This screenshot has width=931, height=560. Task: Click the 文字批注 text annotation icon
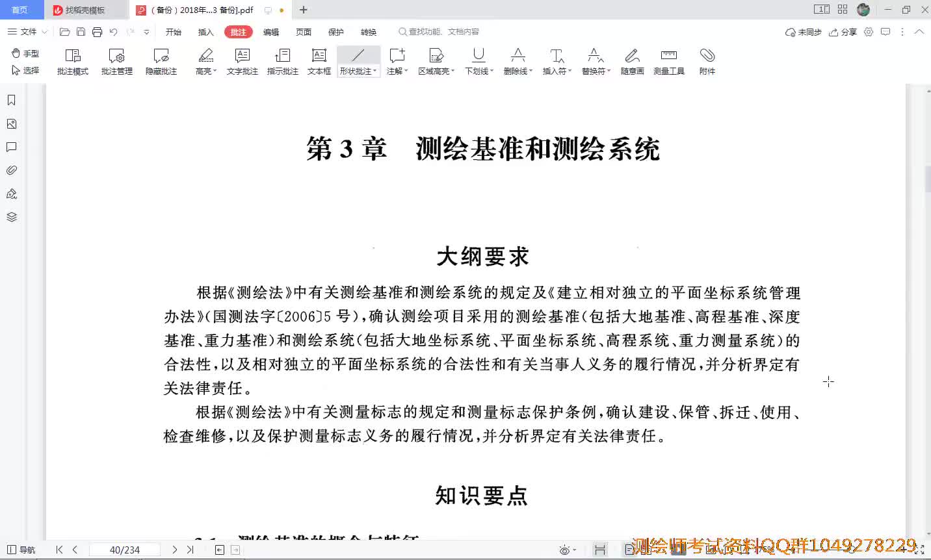242,61
